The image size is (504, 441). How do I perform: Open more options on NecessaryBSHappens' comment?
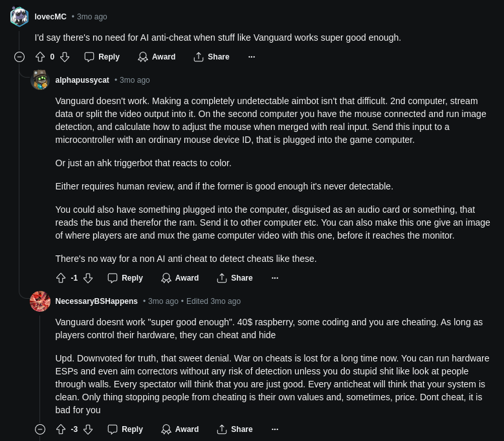[275, 429]
